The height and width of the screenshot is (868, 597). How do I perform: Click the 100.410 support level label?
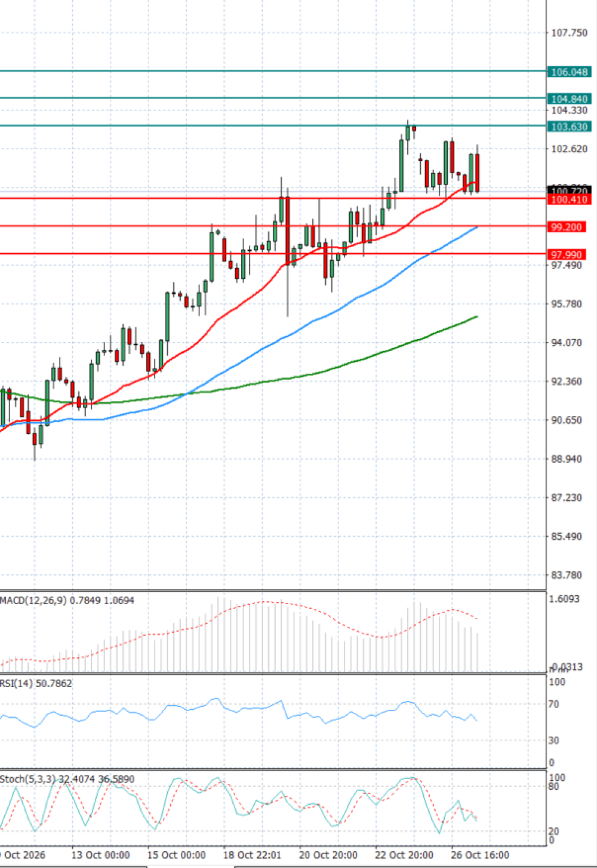pos(569,199)
